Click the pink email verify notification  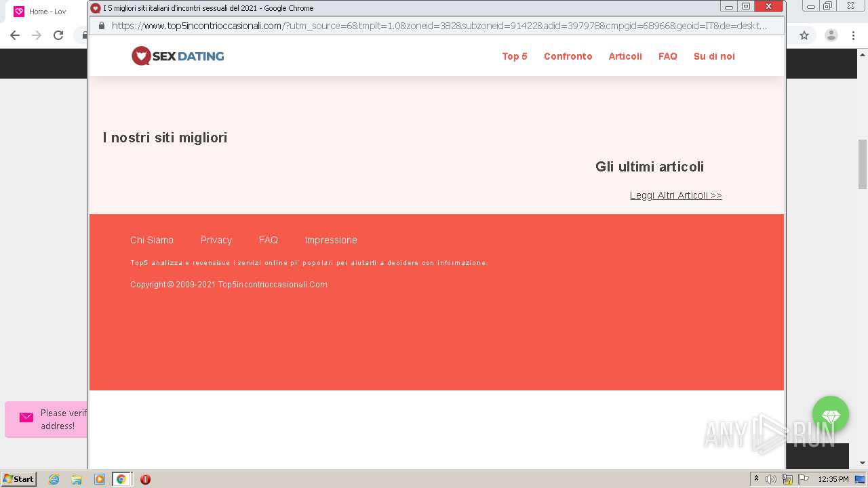46,419
